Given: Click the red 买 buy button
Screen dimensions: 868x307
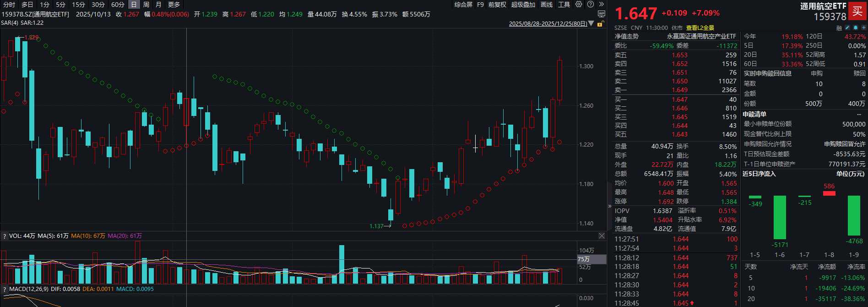Looking at the screenshot, I should (x=857, y=11).
